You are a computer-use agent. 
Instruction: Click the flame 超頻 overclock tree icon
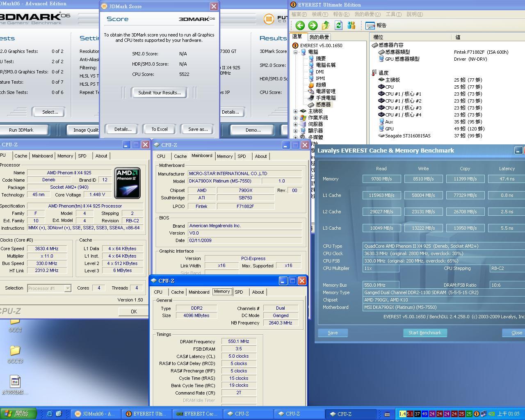tap(311, 85)
